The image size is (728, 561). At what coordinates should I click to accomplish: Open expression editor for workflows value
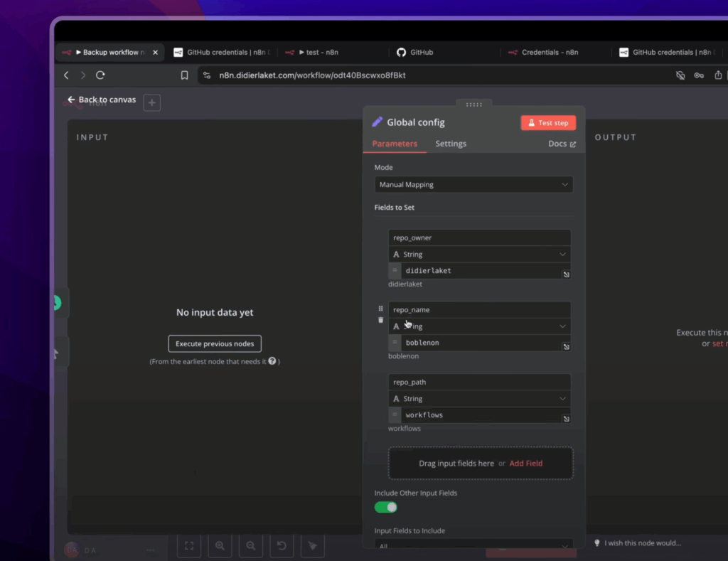click(x=566, y=419)
